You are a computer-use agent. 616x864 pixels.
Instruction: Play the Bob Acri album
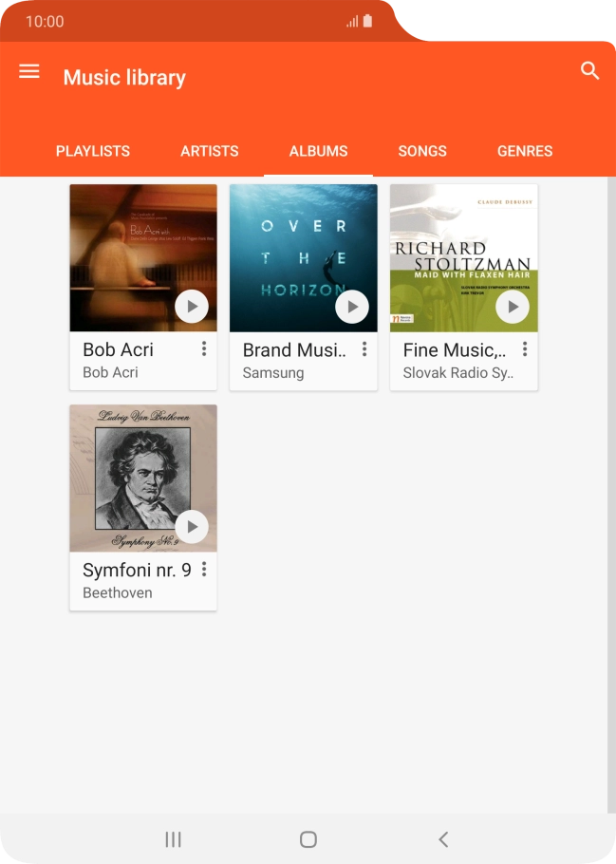[192, 306]
